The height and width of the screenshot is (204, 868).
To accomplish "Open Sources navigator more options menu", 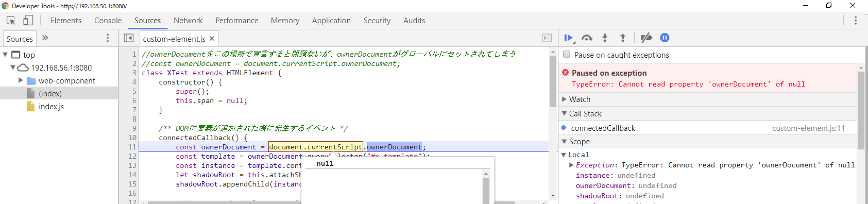I will 107,38.
